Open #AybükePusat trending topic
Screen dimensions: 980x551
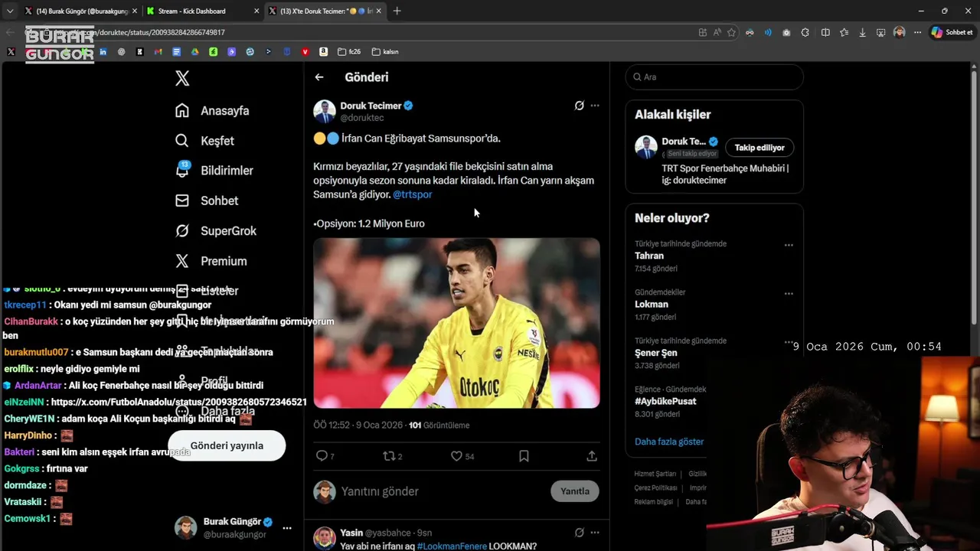tap(665, 401)
